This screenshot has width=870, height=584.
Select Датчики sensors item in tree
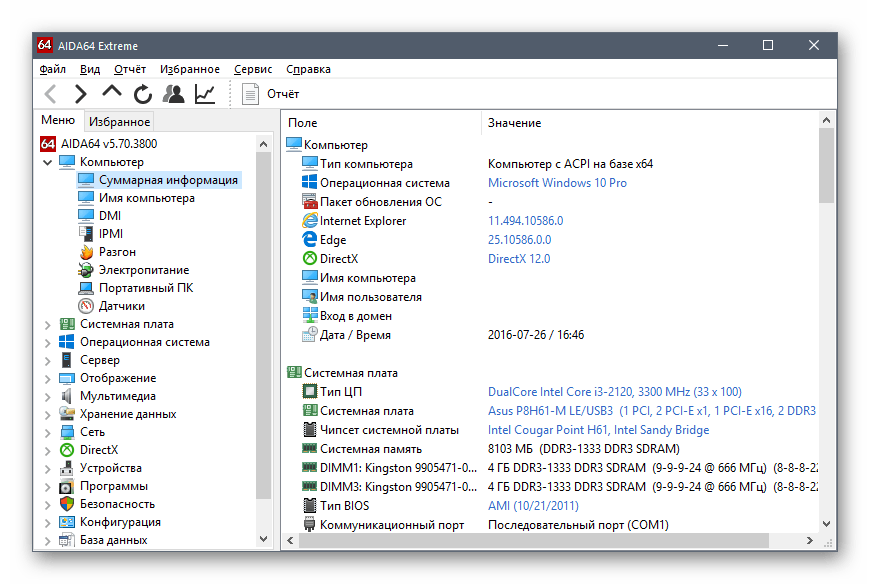121,306
